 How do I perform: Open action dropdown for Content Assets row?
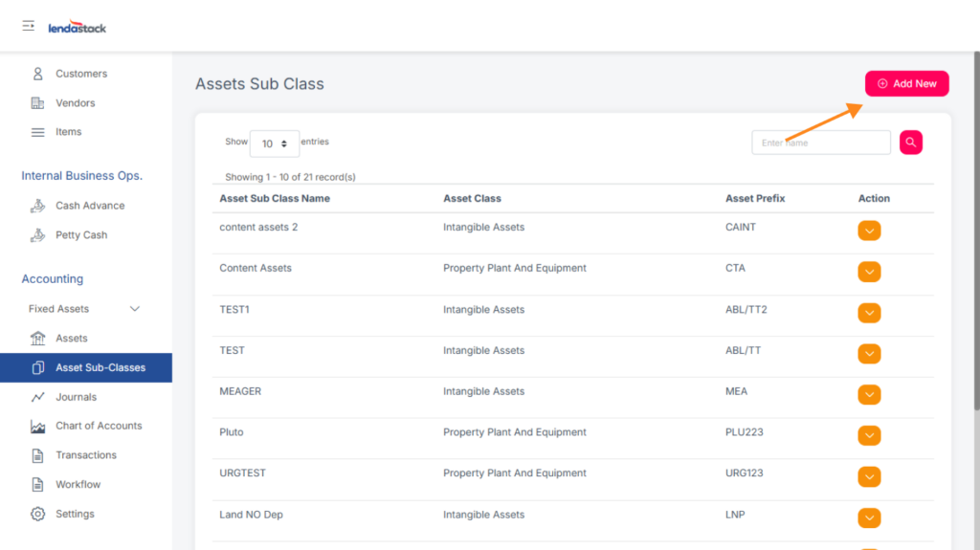click(869, 272)
